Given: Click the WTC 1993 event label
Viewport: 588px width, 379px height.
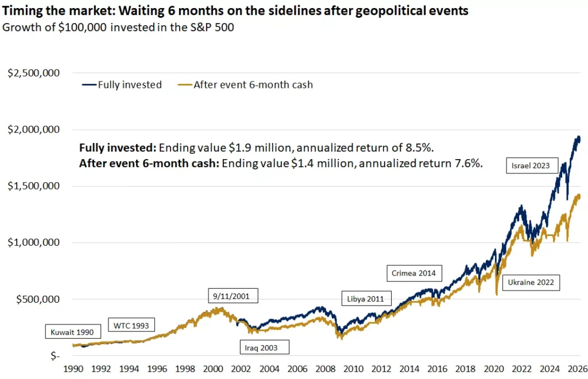Looking at the screenshot, I should (x=131, y=325).
